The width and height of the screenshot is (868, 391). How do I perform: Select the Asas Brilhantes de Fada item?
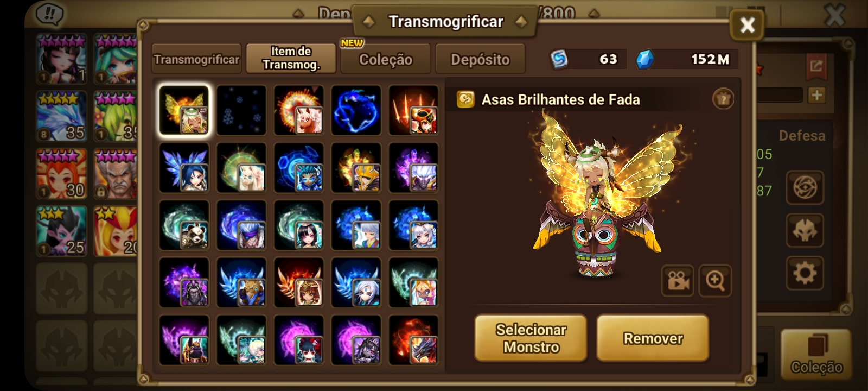coord(184,110)
